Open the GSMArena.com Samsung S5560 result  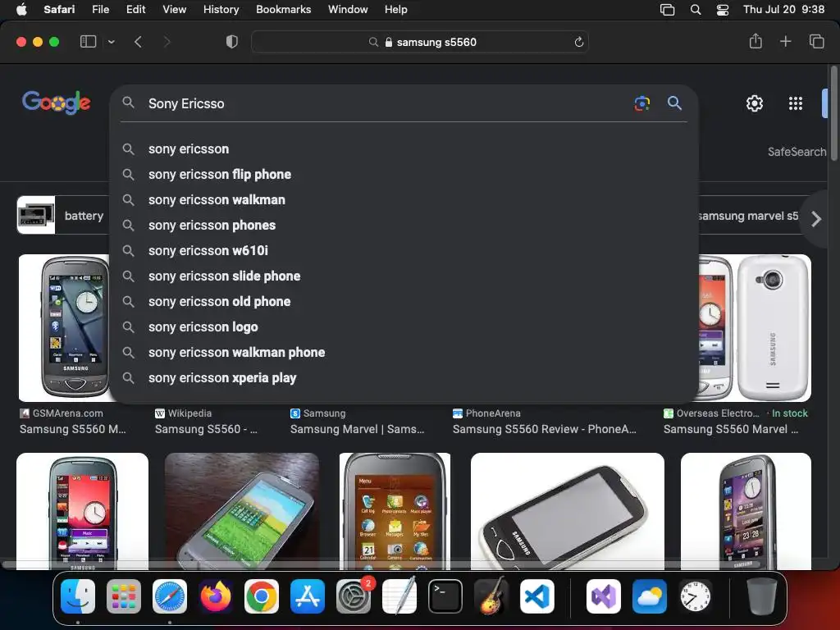tap(73, 429)
